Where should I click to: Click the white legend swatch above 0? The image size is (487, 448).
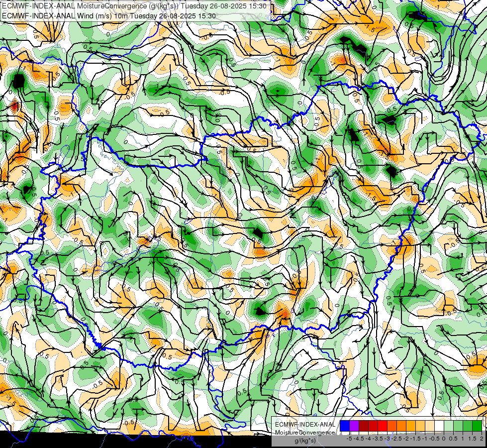pyautogui.click(x=439, y=426)
